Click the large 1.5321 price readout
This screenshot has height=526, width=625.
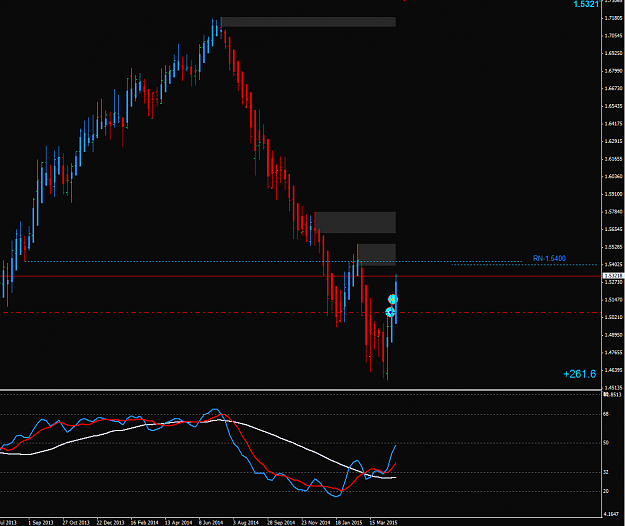point(586,4)
